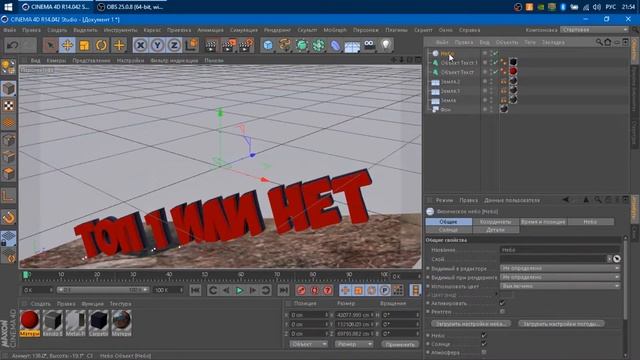Toggle the Рентген checkbox
The image size is (640, 360).
point(502,311)
